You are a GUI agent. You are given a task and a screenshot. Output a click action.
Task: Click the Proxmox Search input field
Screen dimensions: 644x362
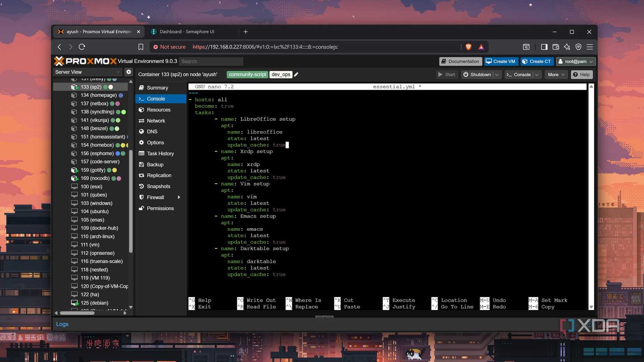tap(211, 61)
